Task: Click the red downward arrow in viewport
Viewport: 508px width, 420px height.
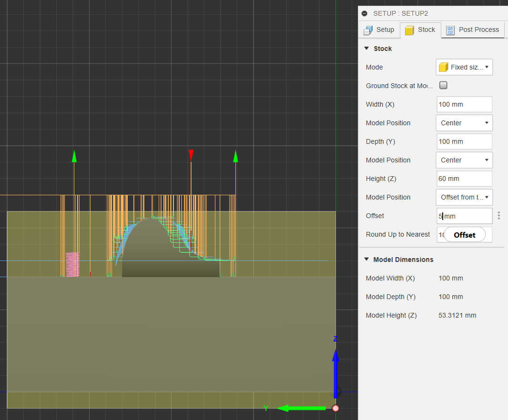Action: point(191,155)
